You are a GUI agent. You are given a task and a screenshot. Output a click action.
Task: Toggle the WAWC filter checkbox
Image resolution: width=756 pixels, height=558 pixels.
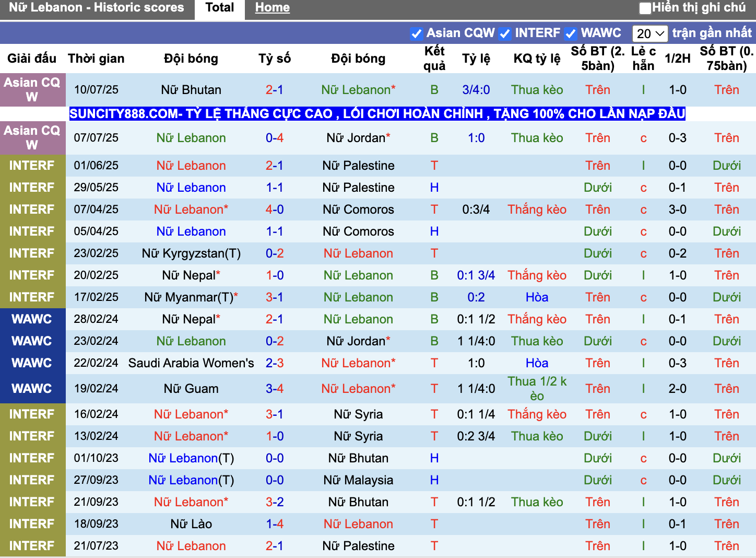pos(571,33)
